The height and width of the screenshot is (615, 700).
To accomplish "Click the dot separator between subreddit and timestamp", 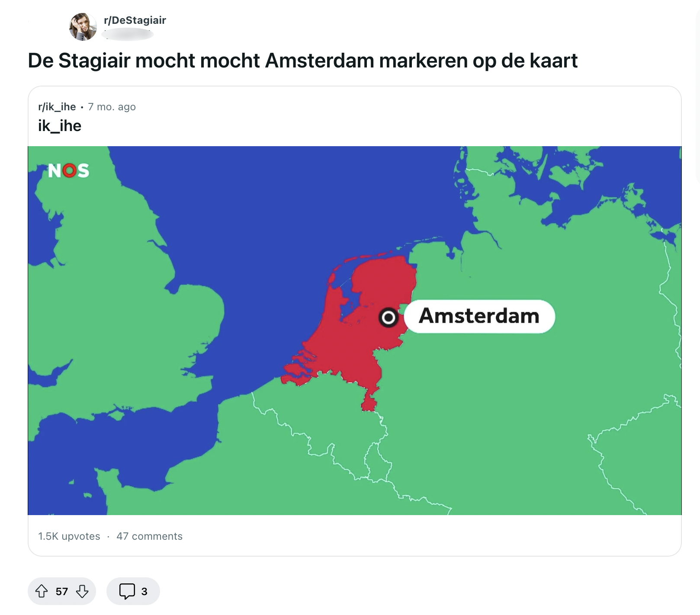I will [82, 107].
